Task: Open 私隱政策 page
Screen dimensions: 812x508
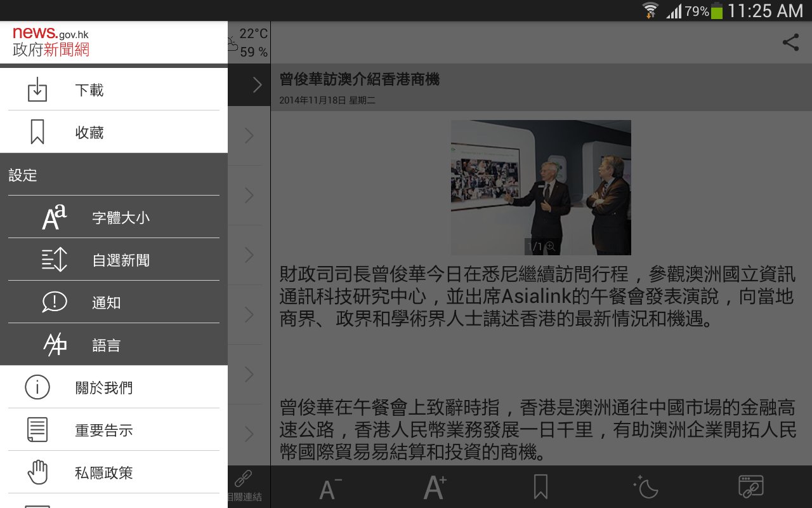Action: click(114, 472)
